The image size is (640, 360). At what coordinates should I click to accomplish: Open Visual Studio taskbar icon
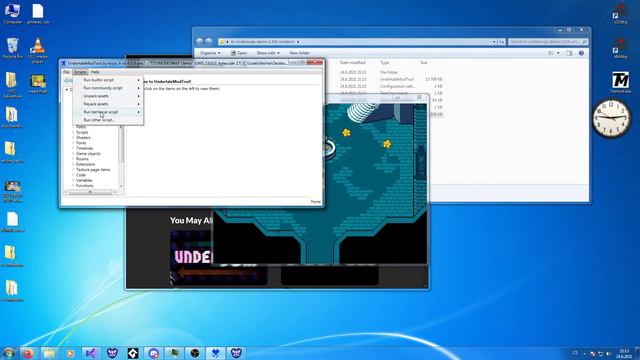coord(91,353)
